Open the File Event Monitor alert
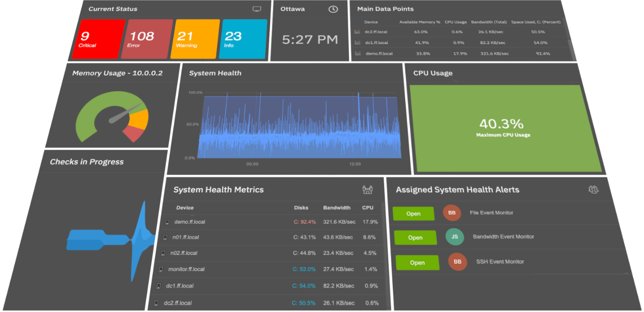The image size is (644, 312). [413, 213]
